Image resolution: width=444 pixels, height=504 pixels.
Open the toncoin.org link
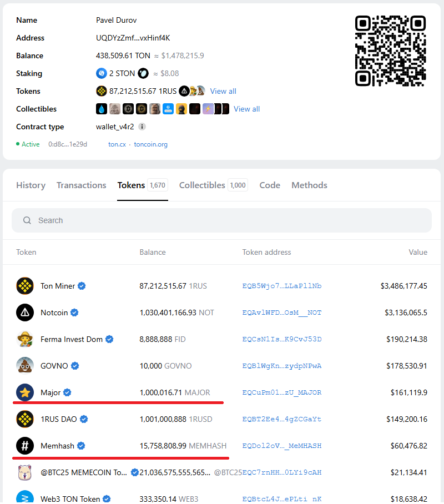[150, 144]
